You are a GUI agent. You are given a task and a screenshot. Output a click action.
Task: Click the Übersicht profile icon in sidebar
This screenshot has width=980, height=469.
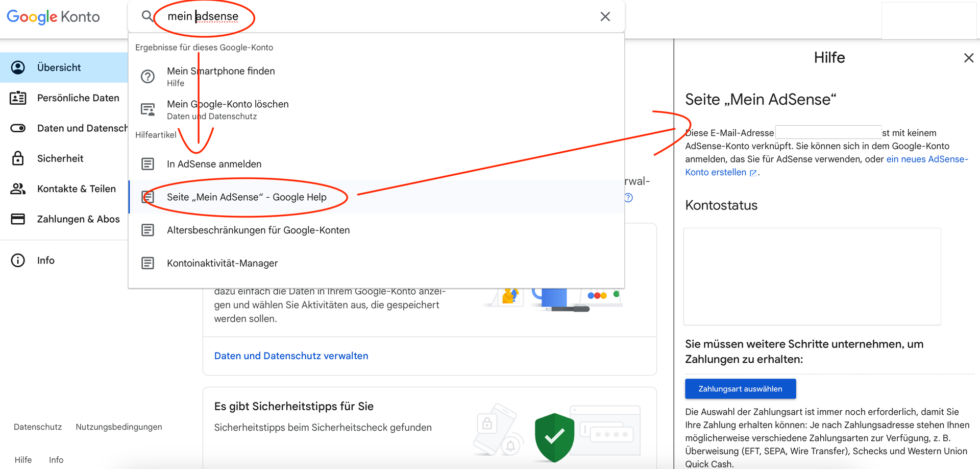[18, 67]
